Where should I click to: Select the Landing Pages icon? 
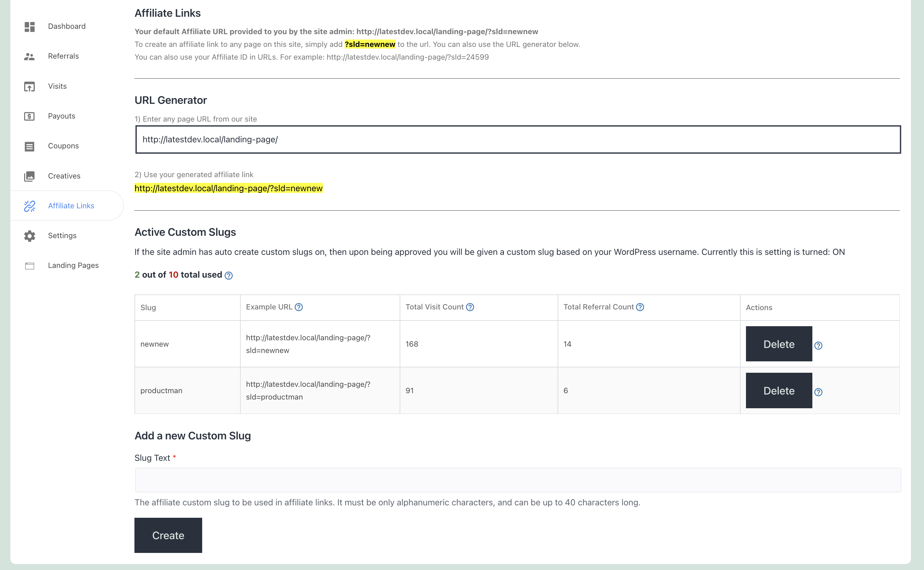pyautogui.click(x=30, y=265)
